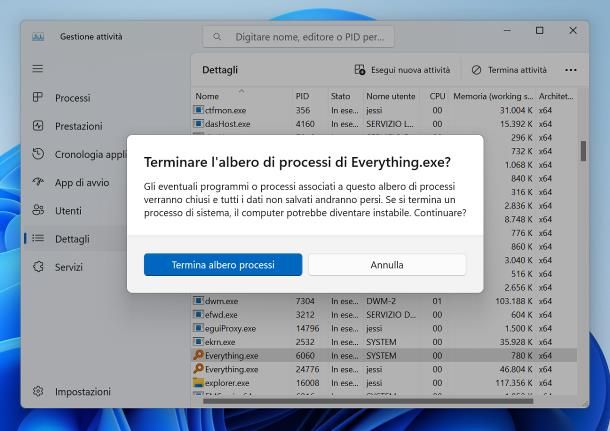Confirm Termina albero processi button
The image size is (610, 431).
click(223, 265)
